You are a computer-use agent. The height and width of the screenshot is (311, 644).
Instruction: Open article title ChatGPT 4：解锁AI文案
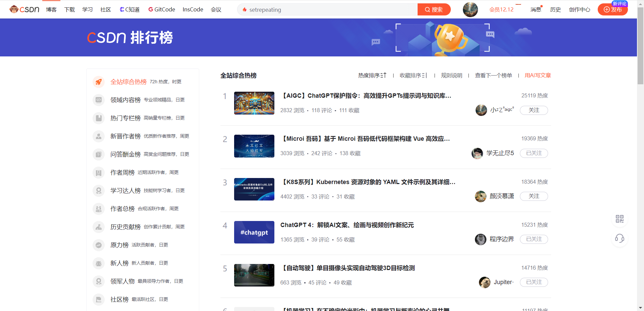[x=347, y=225]
